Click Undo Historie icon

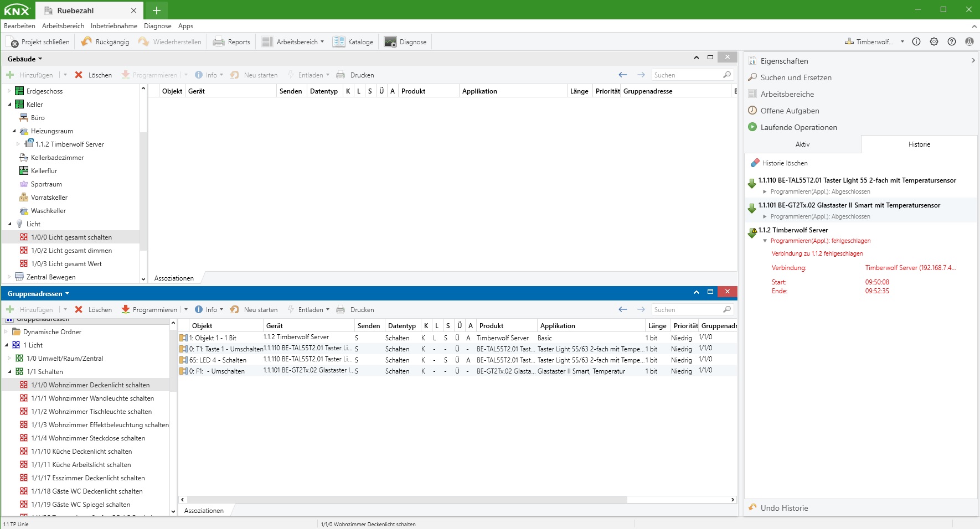[x=752, y=507]
